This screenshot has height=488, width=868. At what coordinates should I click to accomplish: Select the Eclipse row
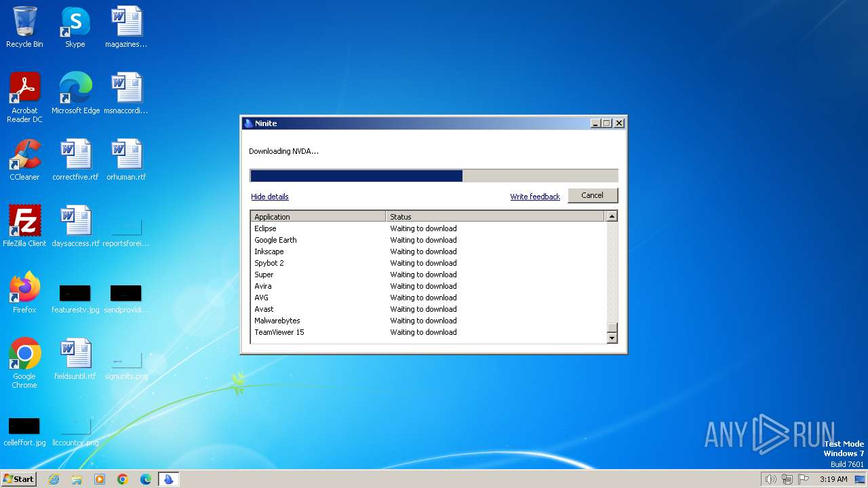[x=428, y=228]
